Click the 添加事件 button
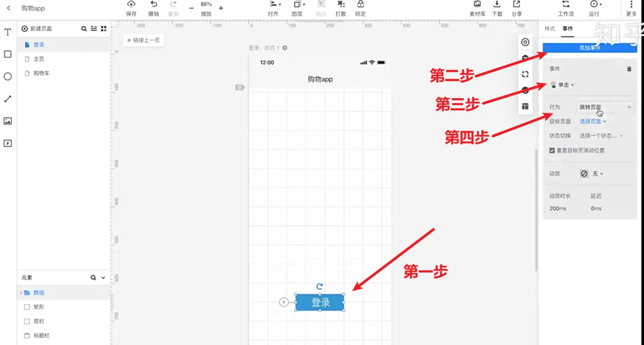This screenshot has height=345, width=644. tap(590, 48)
